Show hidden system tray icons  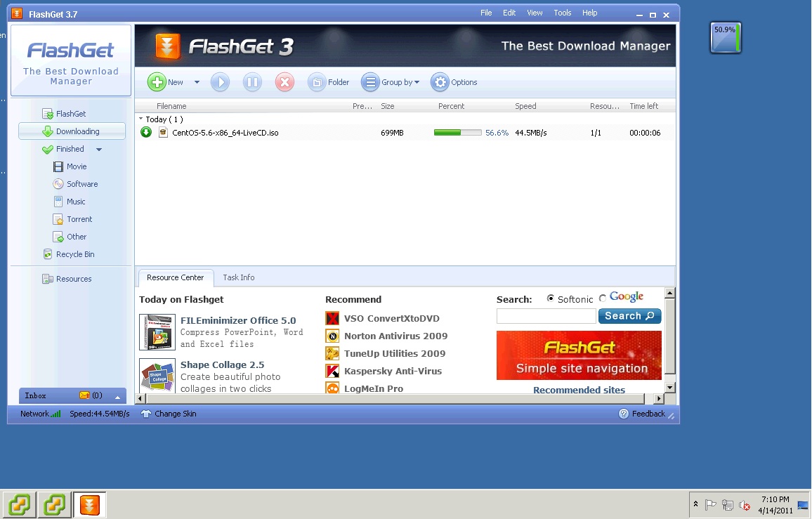click(695, 504)
